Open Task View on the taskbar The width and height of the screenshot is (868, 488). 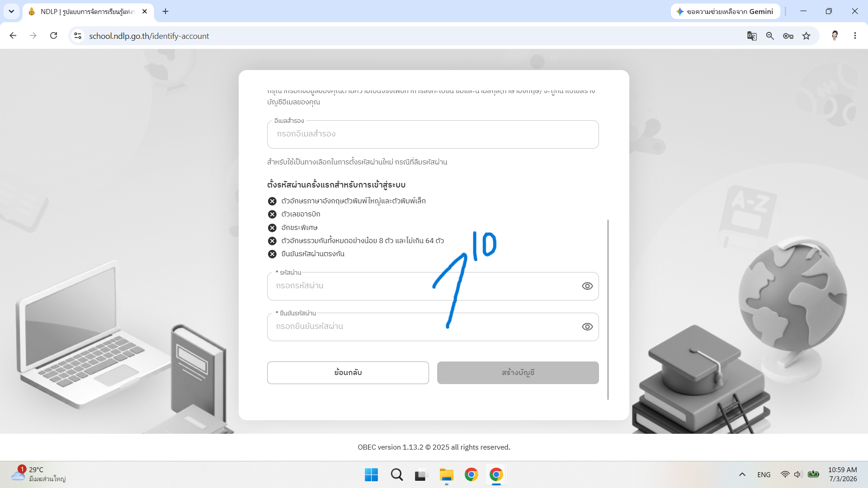(421, 474)
